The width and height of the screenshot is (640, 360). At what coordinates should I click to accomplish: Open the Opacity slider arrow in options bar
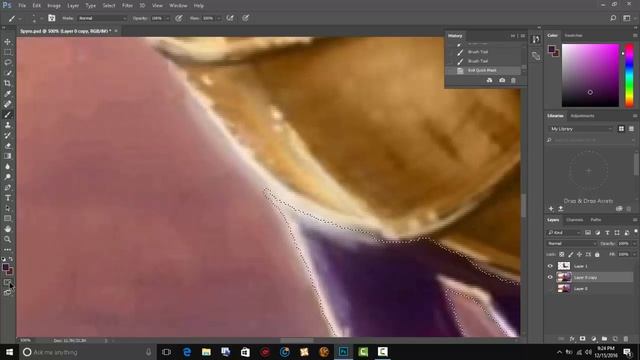coord(167,18)
